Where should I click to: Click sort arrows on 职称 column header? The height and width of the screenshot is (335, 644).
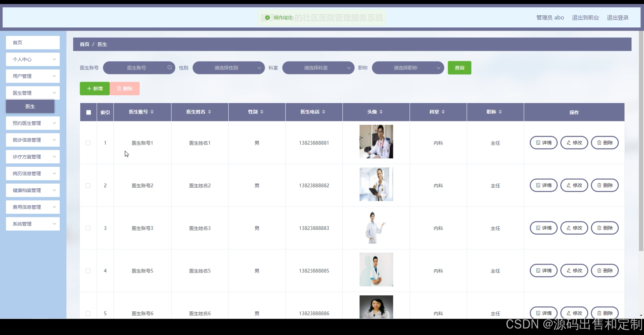pyautogui.click(x=500, y=112)
